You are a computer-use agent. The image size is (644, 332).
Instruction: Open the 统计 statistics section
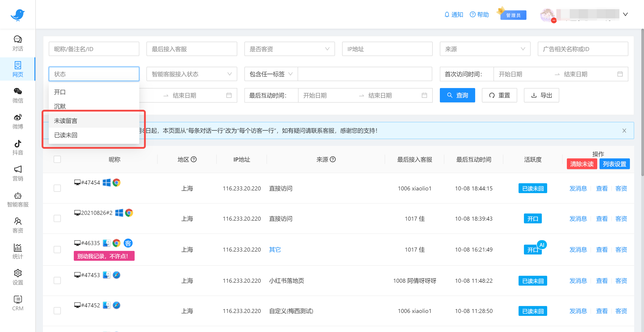click(x=17, y=252)
